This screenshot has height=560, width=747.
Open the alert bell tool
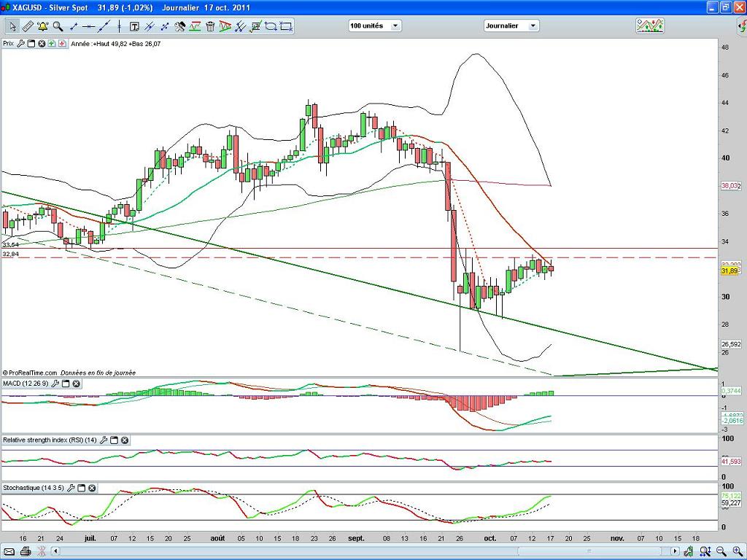43,26
